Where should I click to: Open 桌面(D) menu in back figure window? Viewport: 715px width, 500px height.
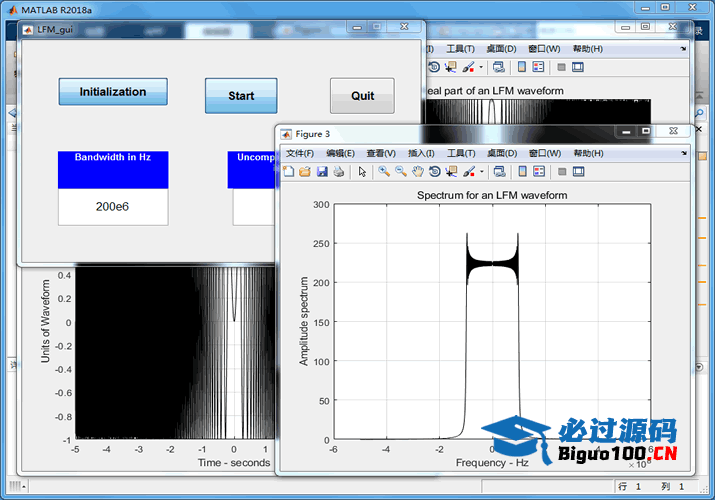[501, 49]
